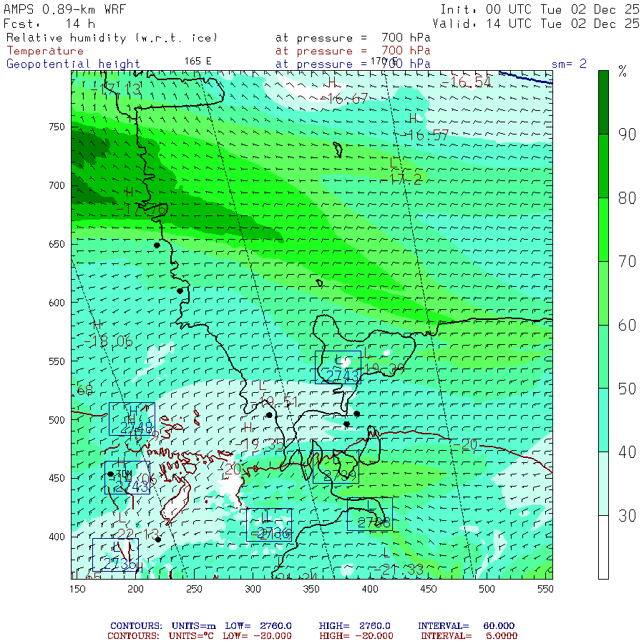Image resolution: width=644 pixels, height=644 pixels.
Task: Click the '-19.35' temperature high label
Action: click(260, 444)
